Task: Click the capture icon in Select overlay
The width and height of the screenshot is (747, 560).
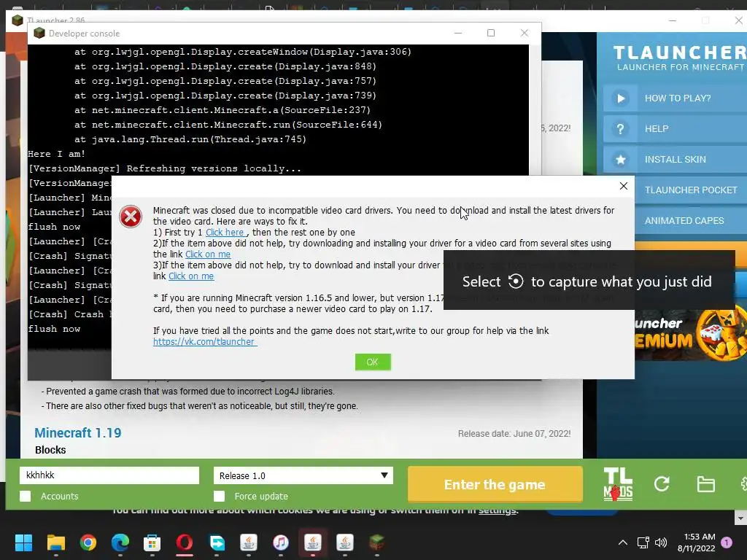Action: [516, 281]
